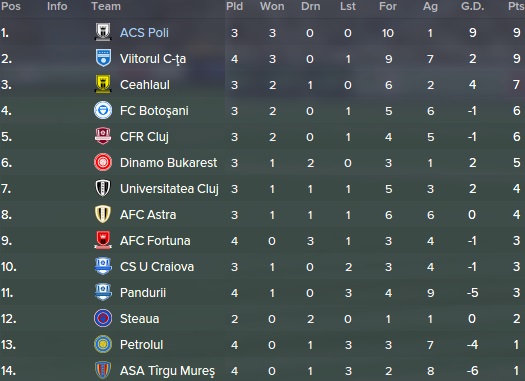This screenshot has height=381, width=525.
Task: Click the Steaua circular crest
Action: (x=103, y=318)
